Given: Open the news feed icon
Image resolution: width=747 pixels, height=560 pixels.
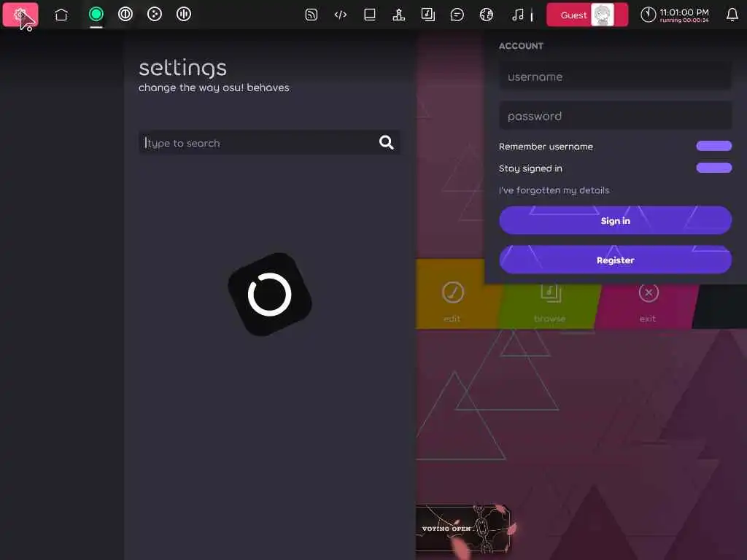Looking at the screenshot, I should [311, 15].
